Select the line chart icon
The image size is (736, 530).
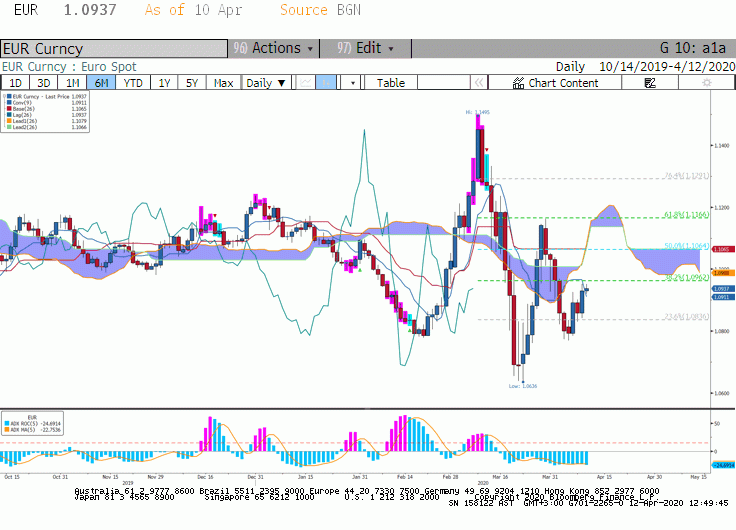pos(306,83)
